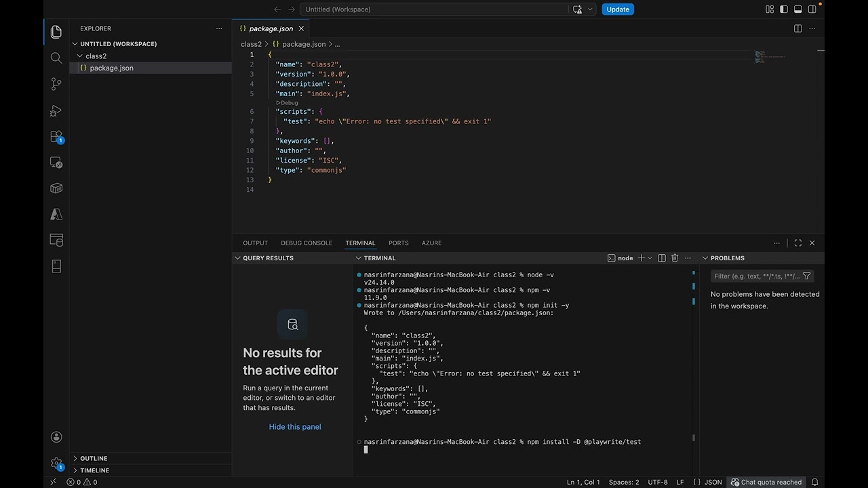
Task: Collapse the class2 folder
Action: coord(96,56)
